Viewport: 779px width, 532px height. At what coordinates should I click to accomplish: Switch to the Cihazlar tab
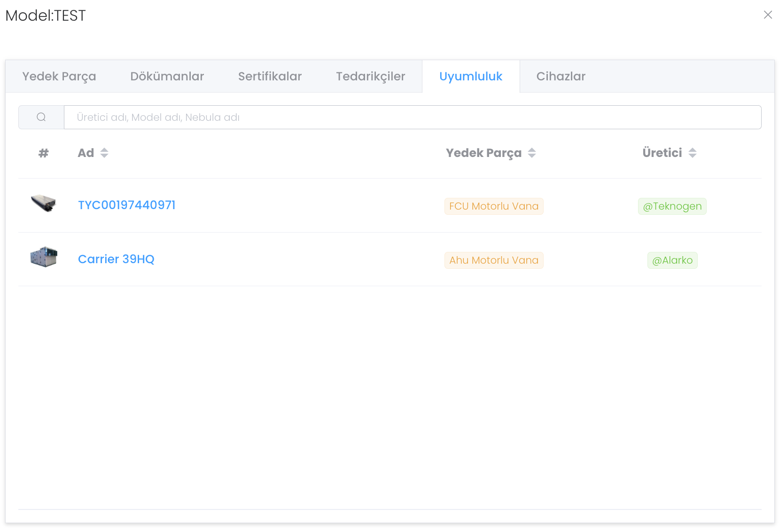[561, 76]
